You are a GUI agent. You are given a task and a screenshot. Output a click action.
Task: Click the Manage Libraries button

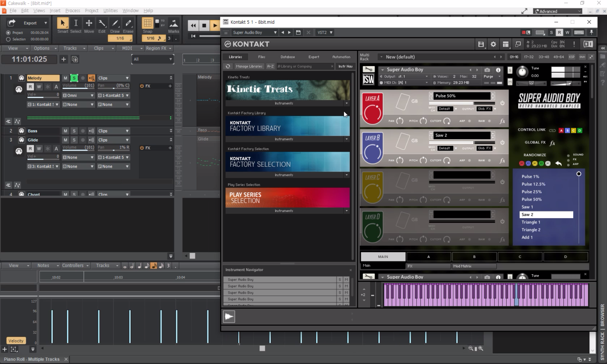pyautogui.click(x=249, y=67)
